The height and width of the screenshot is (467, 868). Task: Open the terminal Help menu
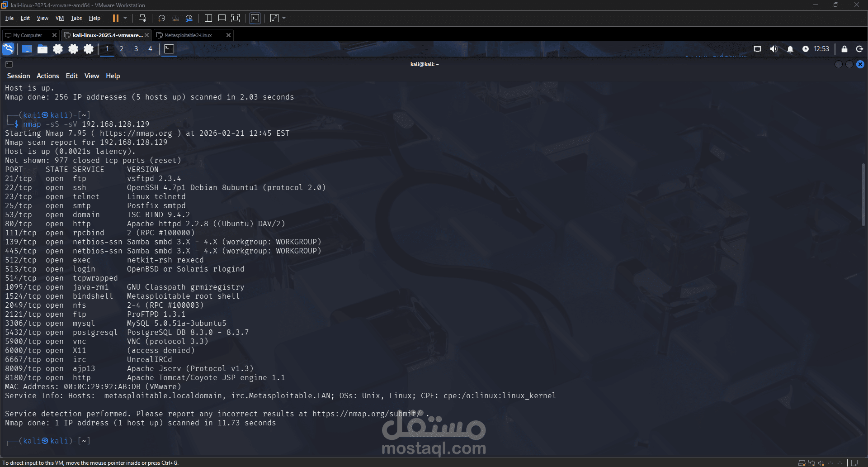pos(113,76)
